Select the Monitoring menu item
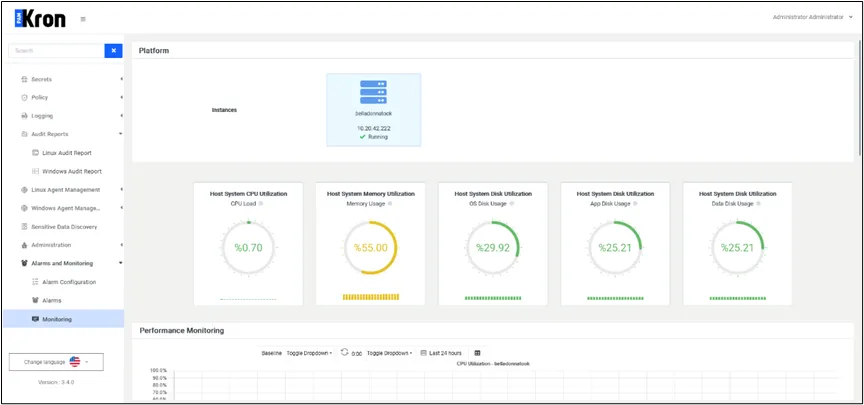This screenshot has height=405, width=864. point(63,319)
